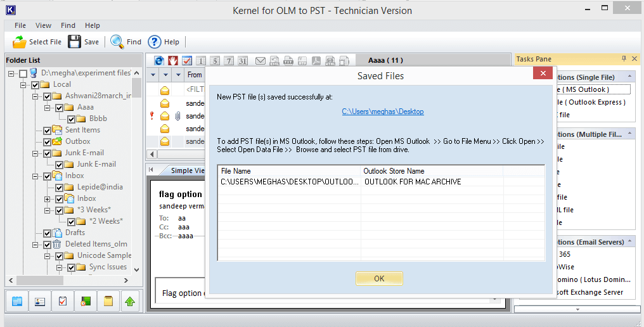Toggle the D:\megha root checkbox
644x327 pixels.
pyautogui.click(x=23, y=74)
